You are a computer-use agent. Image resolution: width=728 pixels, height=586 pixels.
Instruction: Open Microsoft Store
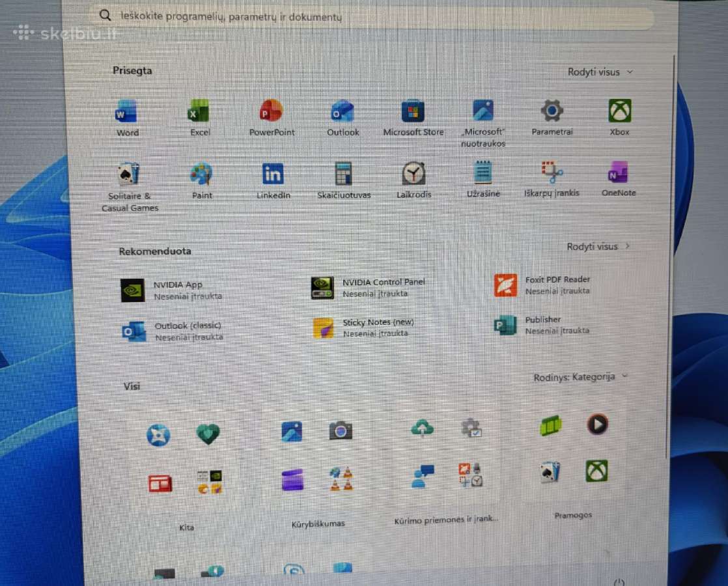click(x=413, y=118)
